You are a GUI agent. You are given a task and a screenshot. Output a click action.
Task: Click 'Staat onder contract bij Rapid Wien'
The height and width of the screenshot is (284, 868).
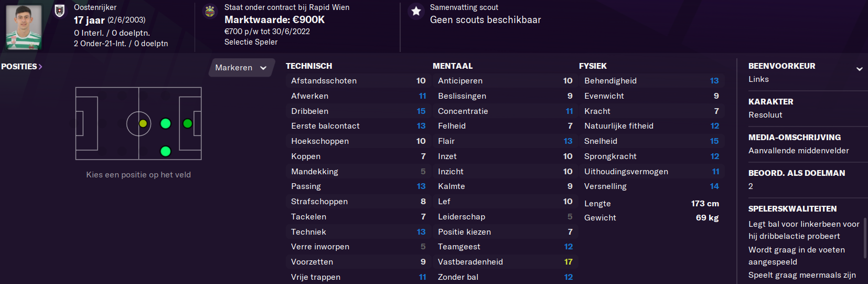pos(286,7)
